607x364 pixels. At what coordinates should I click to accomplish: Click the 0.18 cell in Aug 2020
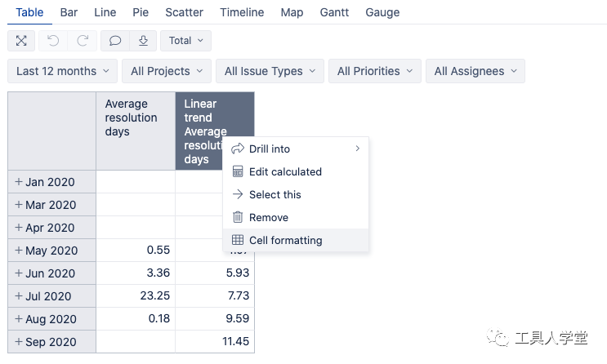tap(136, 319)
